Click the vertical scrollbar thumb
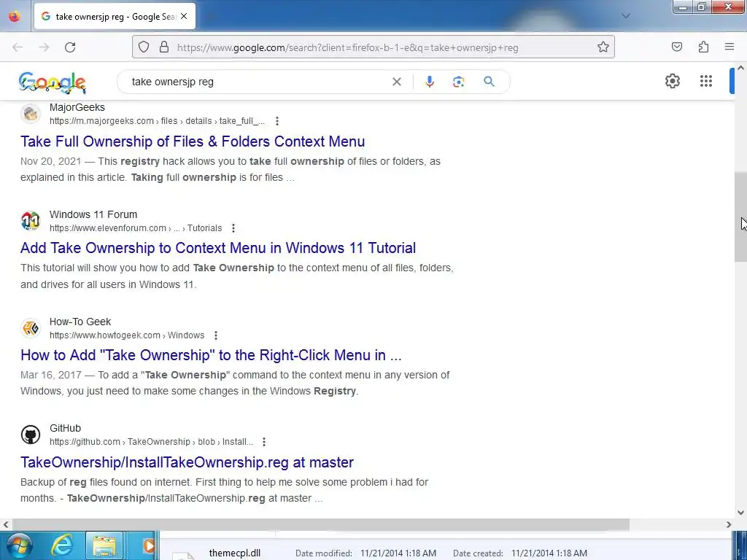 (x=740, y=217)
